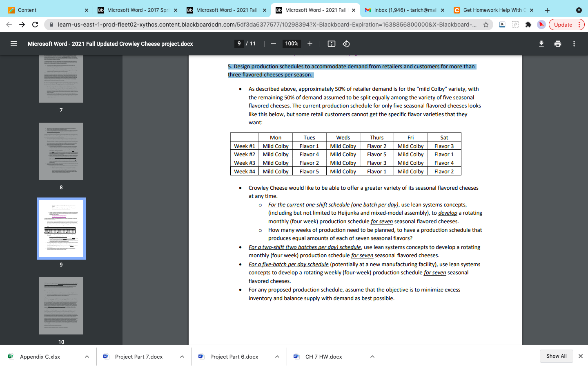Click the 'Flavor 5' cell in Week #4 row
This screenshot has width=588, height=368.
[x=309, y=171]
